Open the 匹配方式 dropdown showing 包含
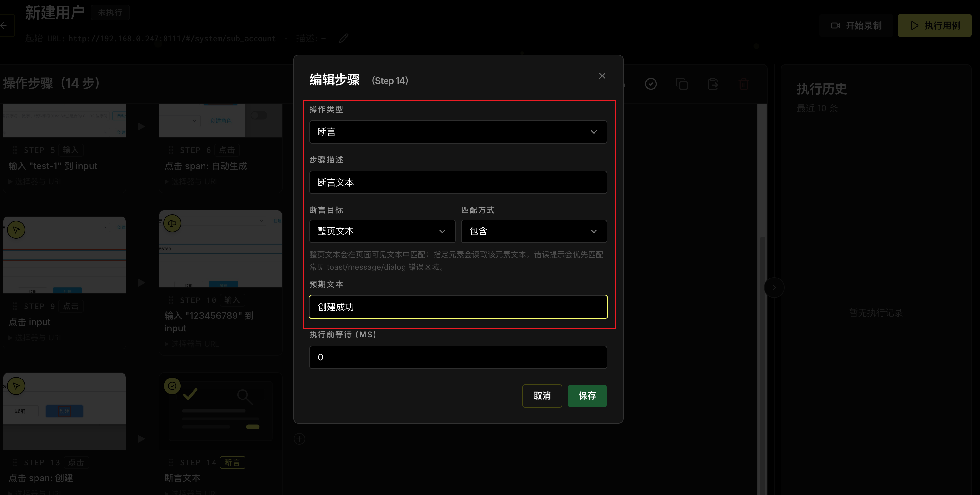 (x=534, y=231)
